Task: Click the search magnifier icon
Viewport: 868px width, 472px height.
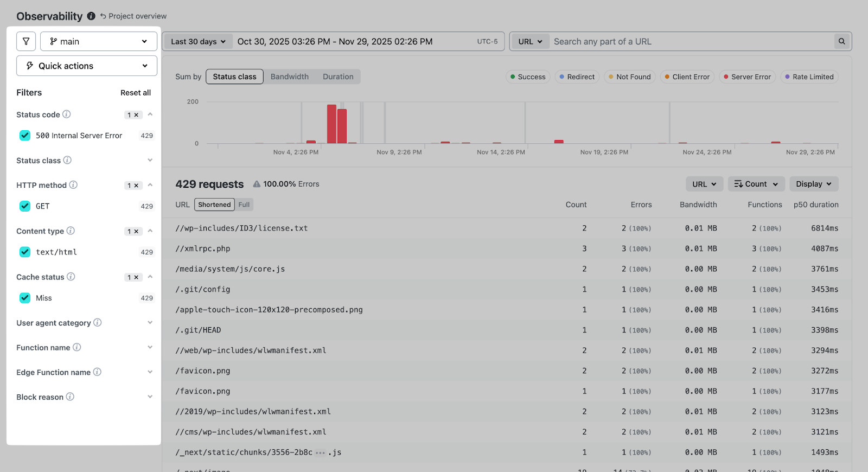Action: (x=842, y=41)
